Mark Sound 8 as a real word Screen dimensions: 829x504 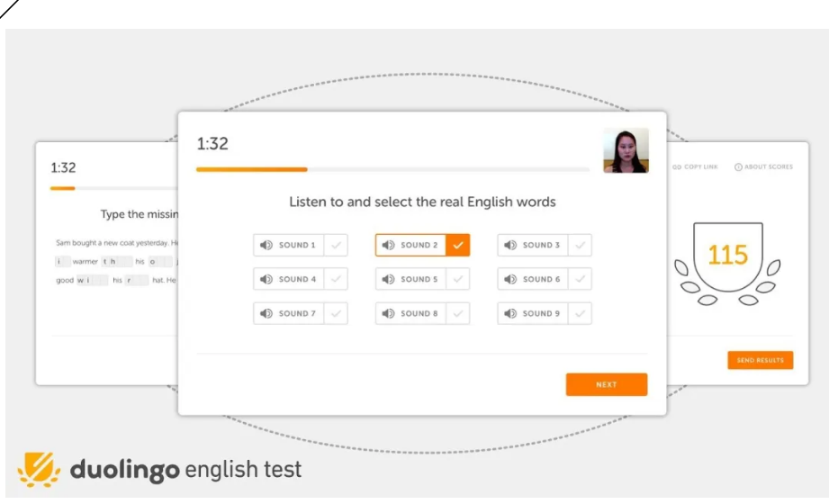[x=458, y=313]
